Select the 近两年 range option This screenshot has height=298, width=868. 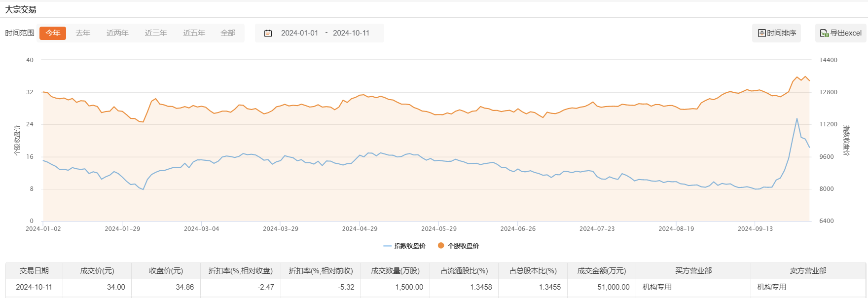[x=117, y=33]
